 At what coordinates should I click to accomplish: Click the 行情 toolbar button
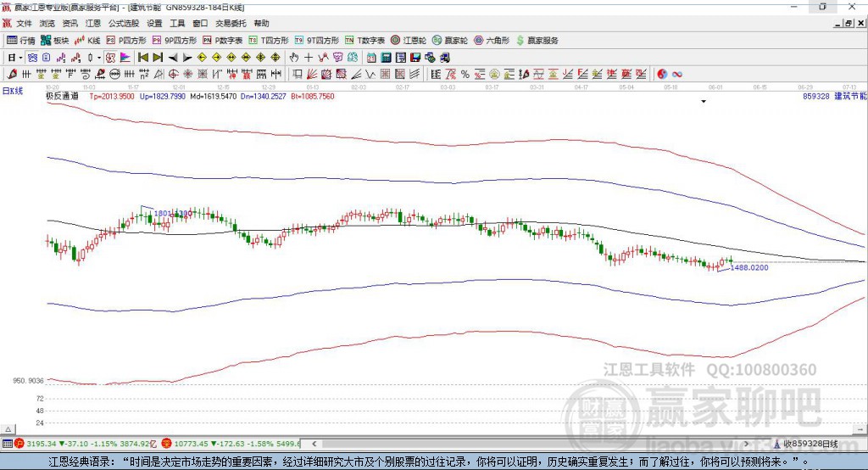pyautogui.click(x=21, y=41)
